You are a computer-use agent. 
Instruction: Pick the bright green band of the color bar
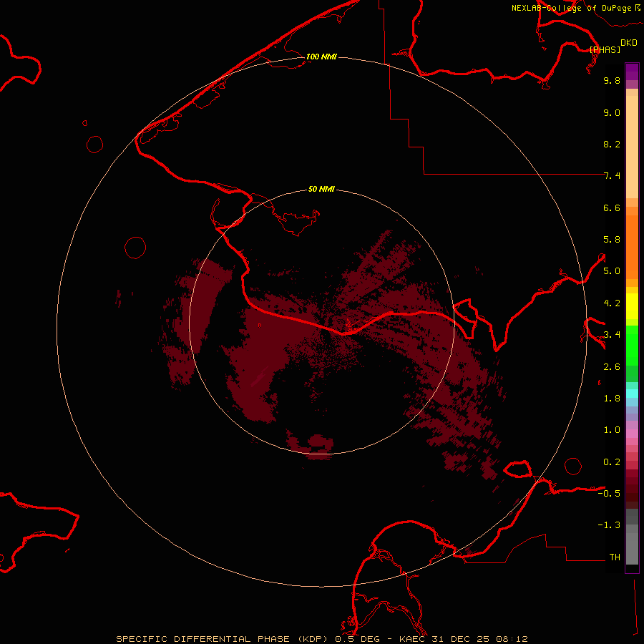click(x=632, y=346)
